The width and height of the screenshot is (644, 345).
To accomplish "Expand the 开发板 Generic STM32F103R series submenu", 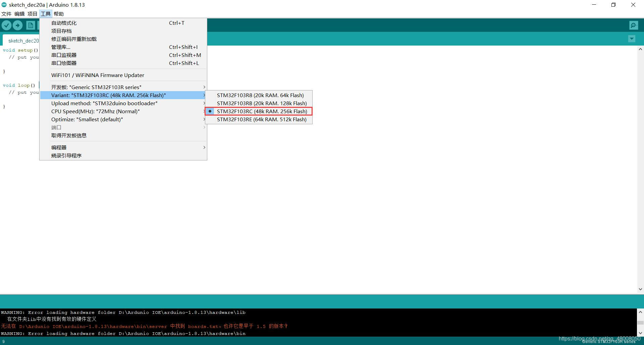I will [x=123, y=87].
